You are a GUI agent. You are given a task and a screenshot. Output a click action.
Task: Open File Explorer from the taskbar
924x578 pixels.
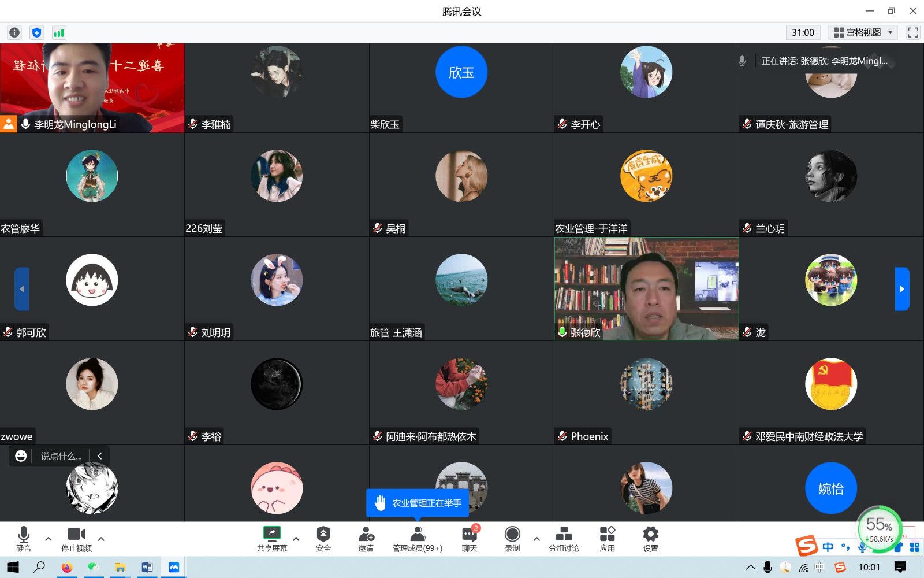pyautogui.click(x=120, y=568)
